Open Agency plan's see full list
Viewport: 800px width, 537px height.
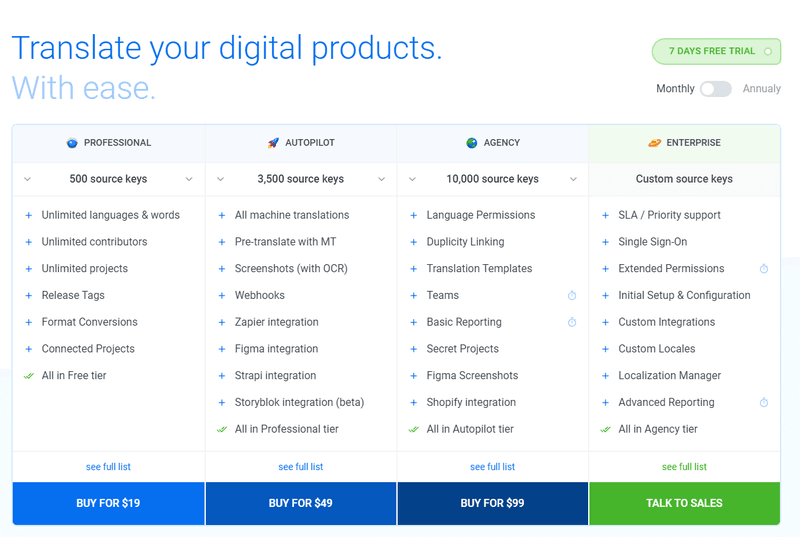[492, 467]
